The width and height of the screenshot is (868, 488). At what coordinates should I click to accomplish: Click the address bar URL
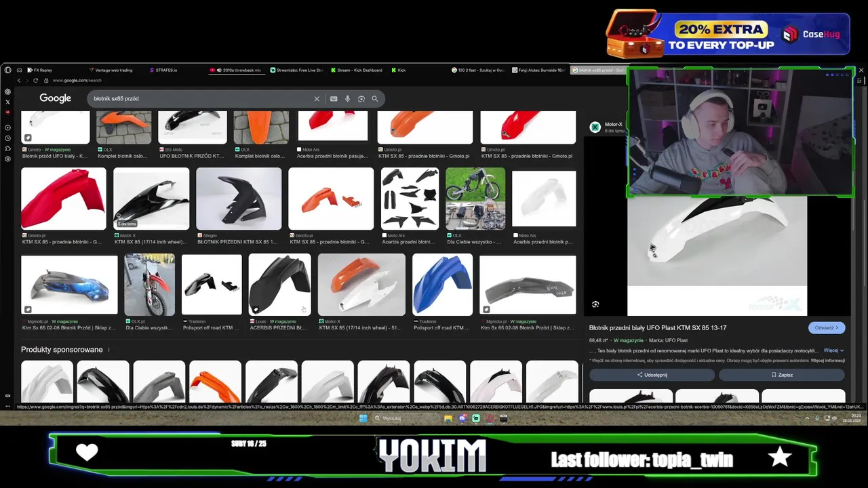pos(77,81)
